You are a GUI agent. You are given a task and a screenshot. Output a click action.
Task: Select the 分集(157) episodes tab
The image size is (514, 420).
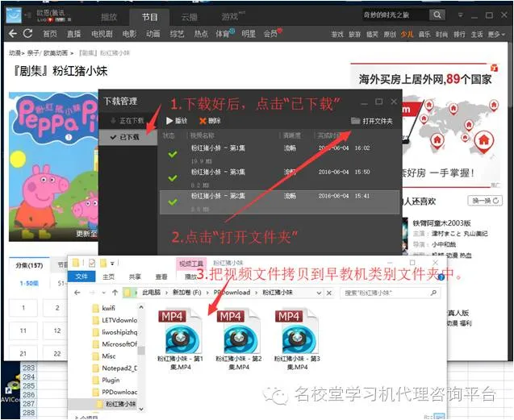coord(29,265)
